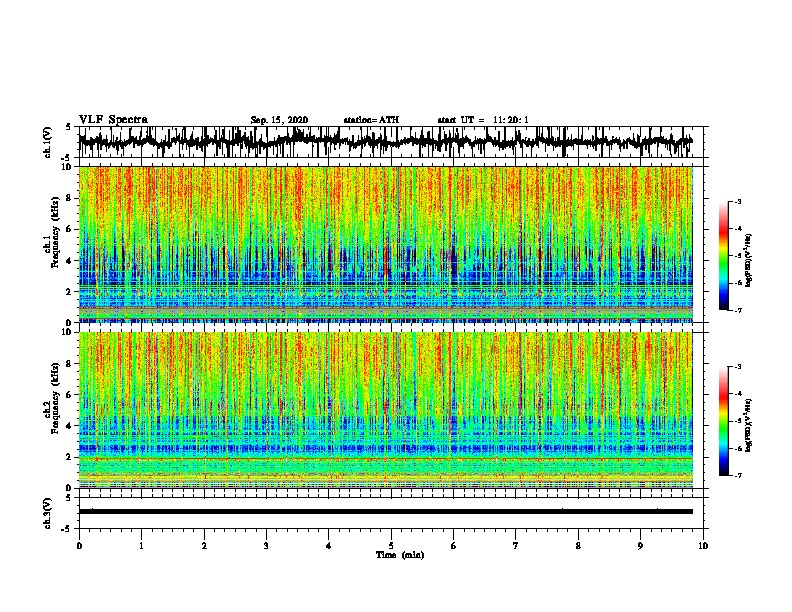Image resolution: width=792 pixels, height=612 pixels.
Task: Click the 'VLF Spectra' plot title
Action: point(113,120)
